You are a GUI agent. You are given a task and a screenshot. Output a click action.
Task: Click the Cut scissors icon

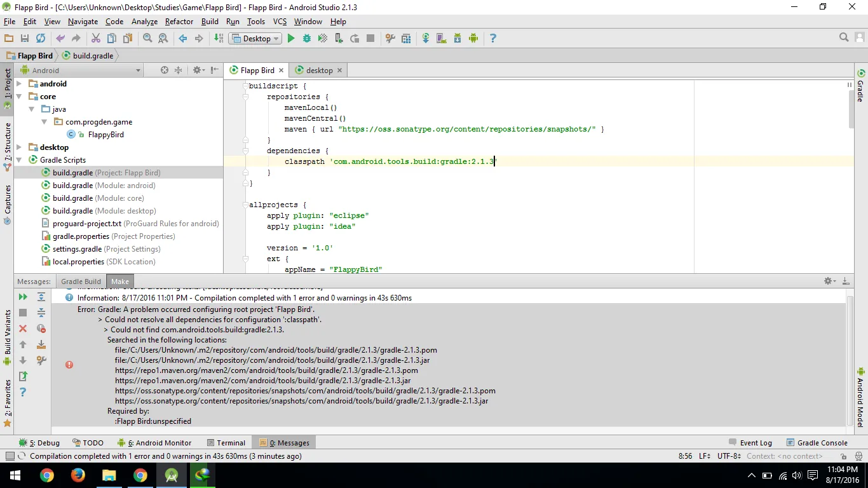coord(96,39)
